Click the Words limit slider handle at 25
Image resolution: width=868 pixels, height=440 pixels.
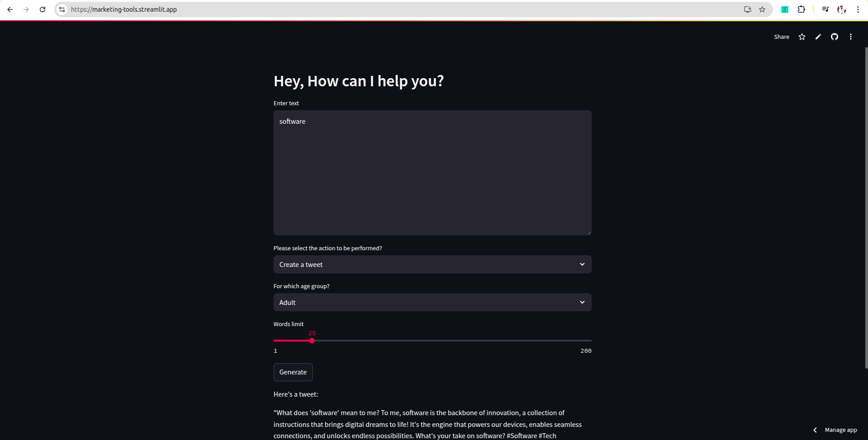pyautogui.click(x=312, y=341)
